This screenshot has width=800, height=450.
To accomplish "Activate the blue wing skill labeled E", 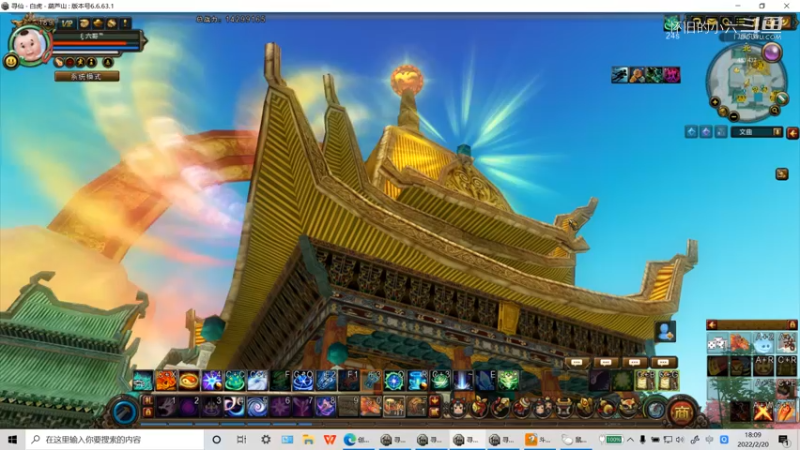I will click(486, 381).
